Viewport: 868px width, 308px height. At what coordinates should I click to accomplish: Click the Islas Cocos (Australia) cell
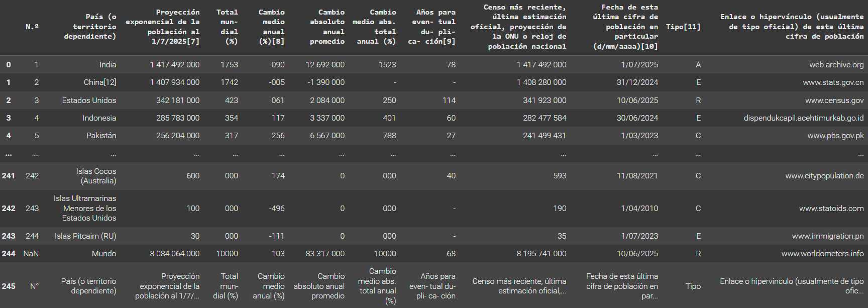(x=95, y=176)
